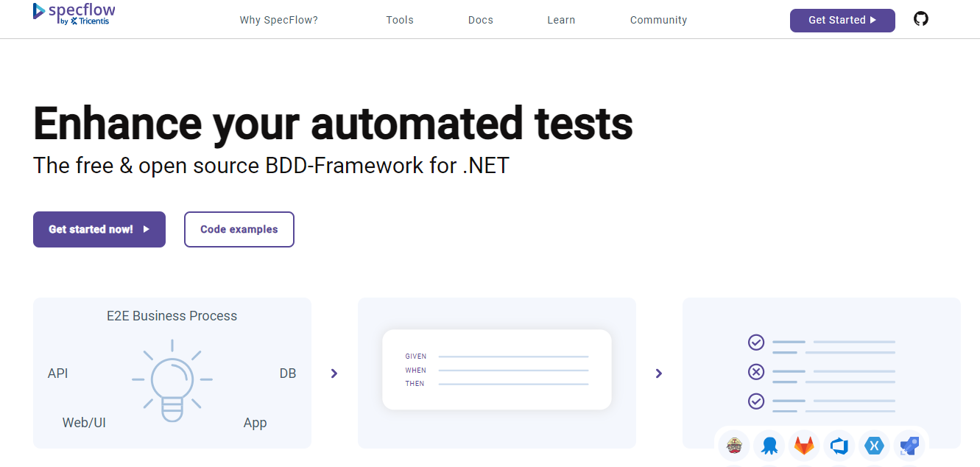This screenshot has height=467, width=980.
Task: Open the Azure Pipelines rocket icon
Action: [x=910, y=446]
